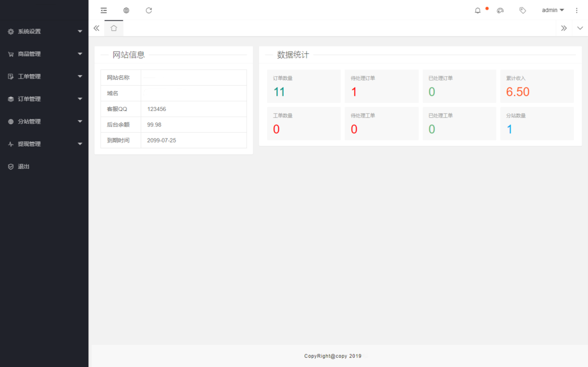Open the 工单管理 menu item
The width and height of the screenshot is (588, 367).
pyautogui.click(x=44, y=76)
